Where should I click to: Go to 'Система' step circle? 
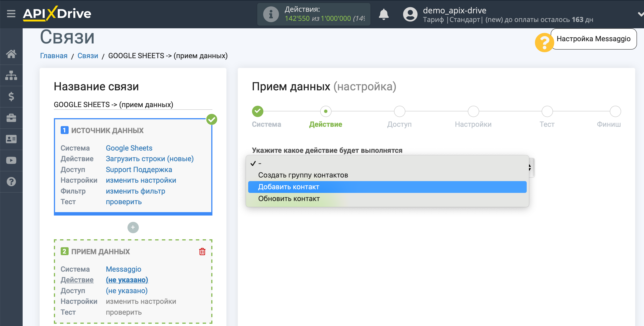point(257,111)
